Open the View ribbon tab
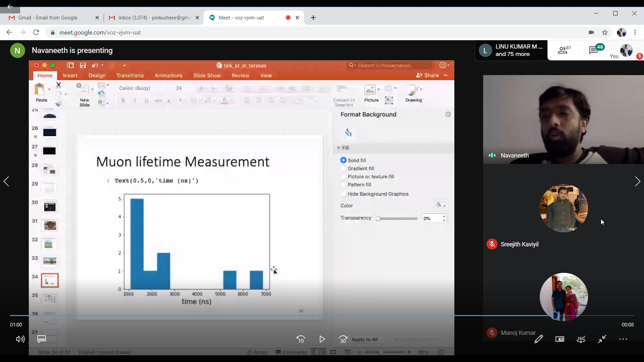The image size is (644, 362). click(x=266, y=75)
